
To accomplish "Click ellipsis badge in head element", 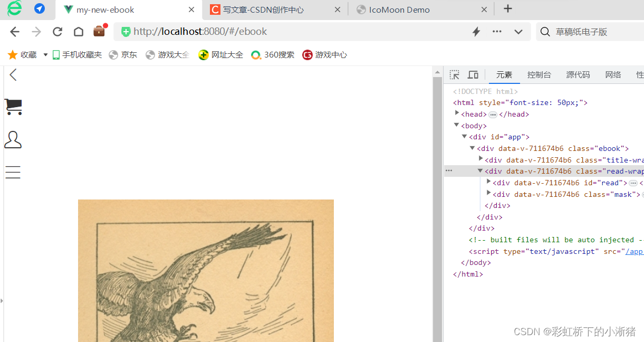I will (493, 115).
